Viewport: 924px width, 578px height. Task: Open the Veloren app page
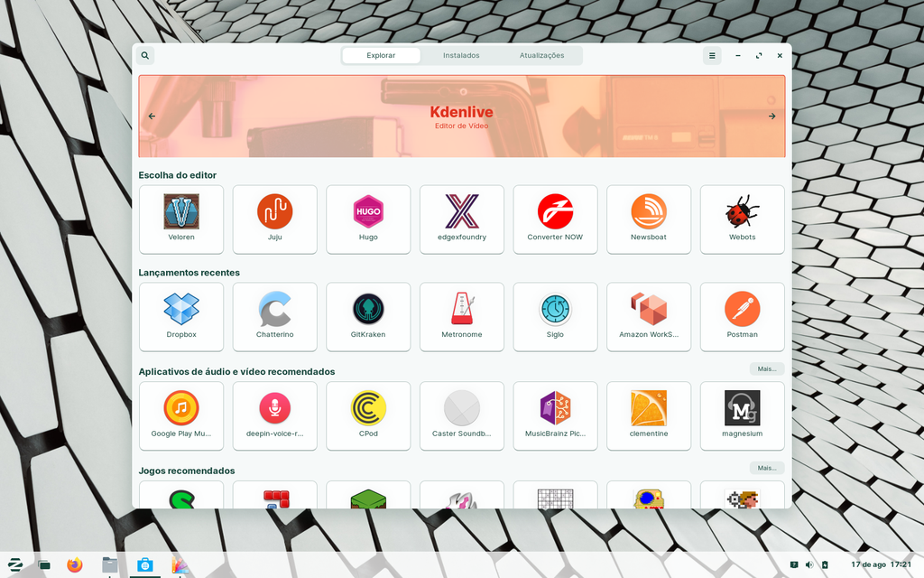coord(181,219)
